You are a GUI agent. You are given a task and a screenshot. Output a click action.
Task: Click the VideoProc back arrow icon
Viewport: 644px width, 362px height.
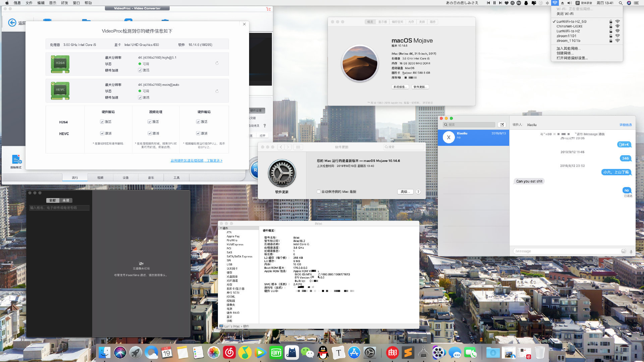12,22
